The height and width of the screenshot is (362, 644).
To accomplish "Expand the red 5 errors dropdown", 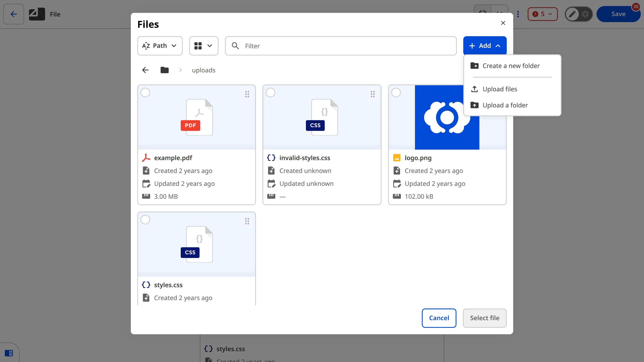I will [x=543, y=14].
